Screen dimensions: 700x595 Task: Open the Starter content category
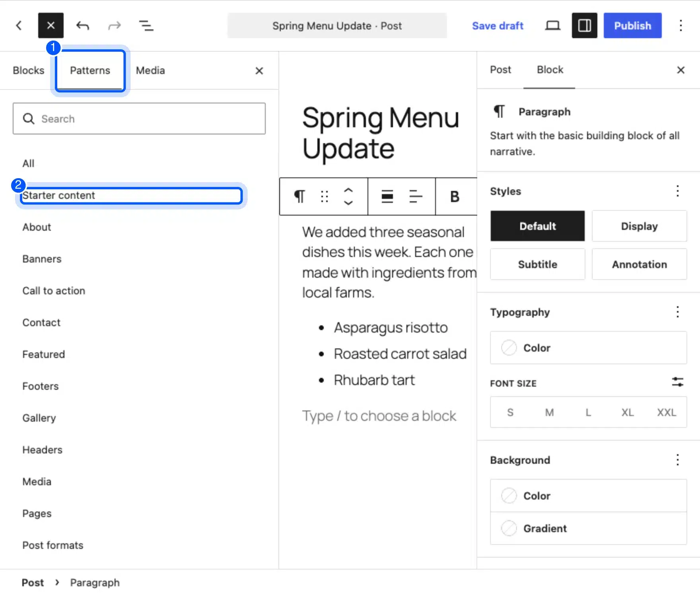coord(131,195)
